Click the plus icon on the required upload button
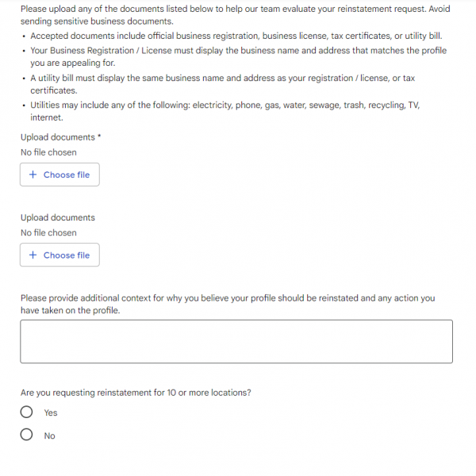 click(33, 175)
